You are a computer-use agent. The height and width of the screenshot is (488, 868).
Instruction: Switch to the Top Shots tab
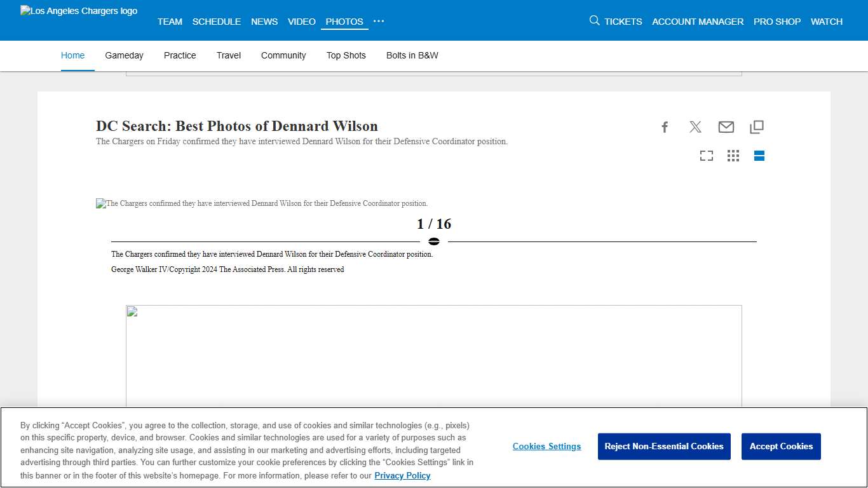click(x=346, y=55)
